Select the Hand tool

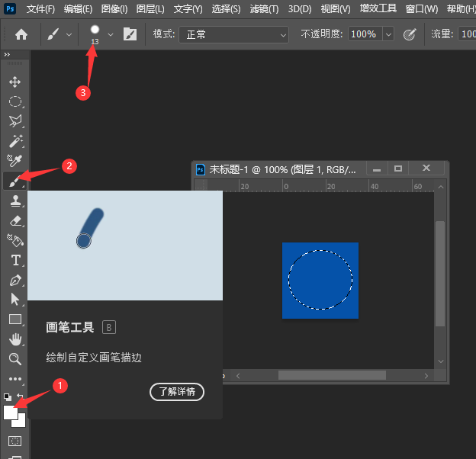[x=15, y=339]
